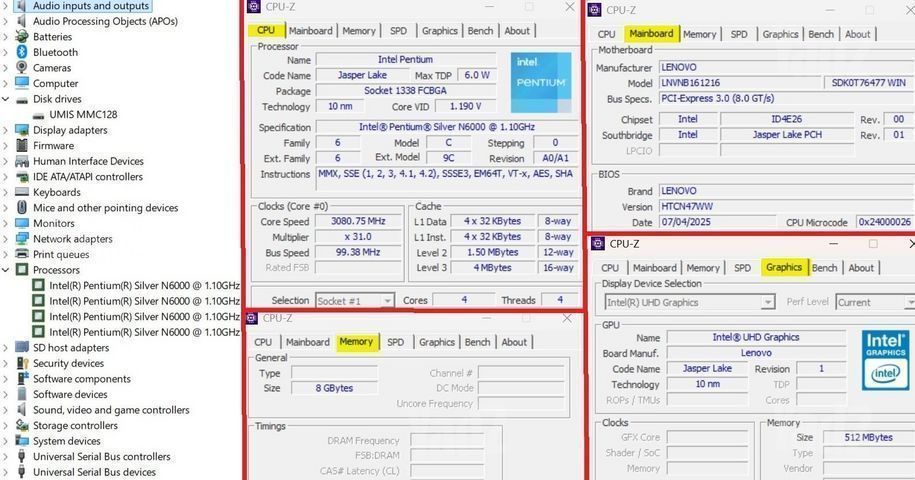
Task: Select Graphics tab in the Memory window
Action: point(436,342)
